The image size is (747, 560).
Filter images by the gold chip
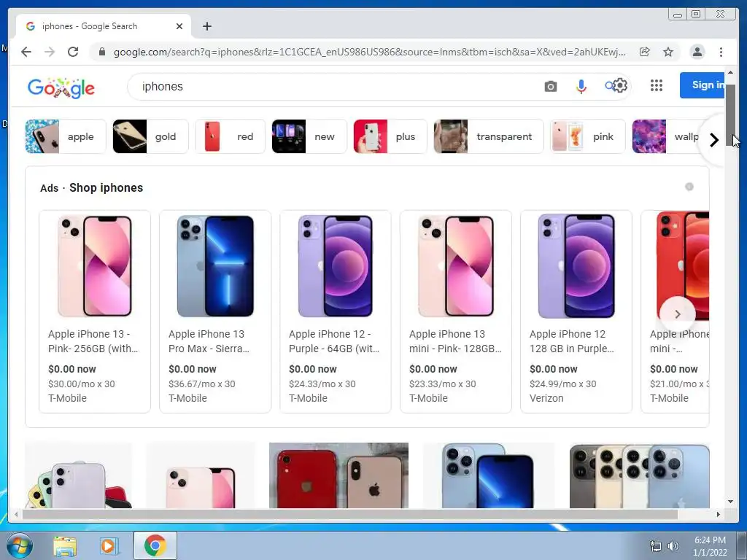click(150, 136)
